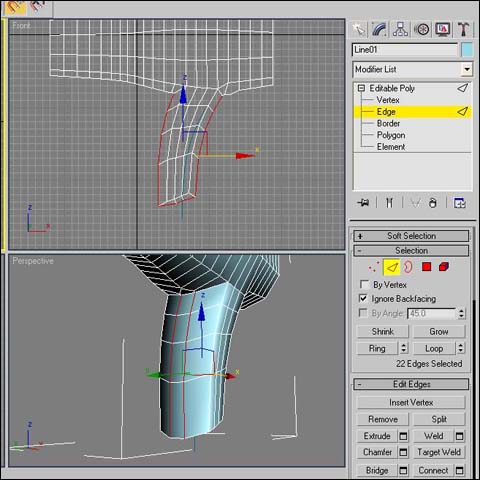Open Weld settings box icon
This screenshot has width=480, height=480.
(x=460, y=436)
